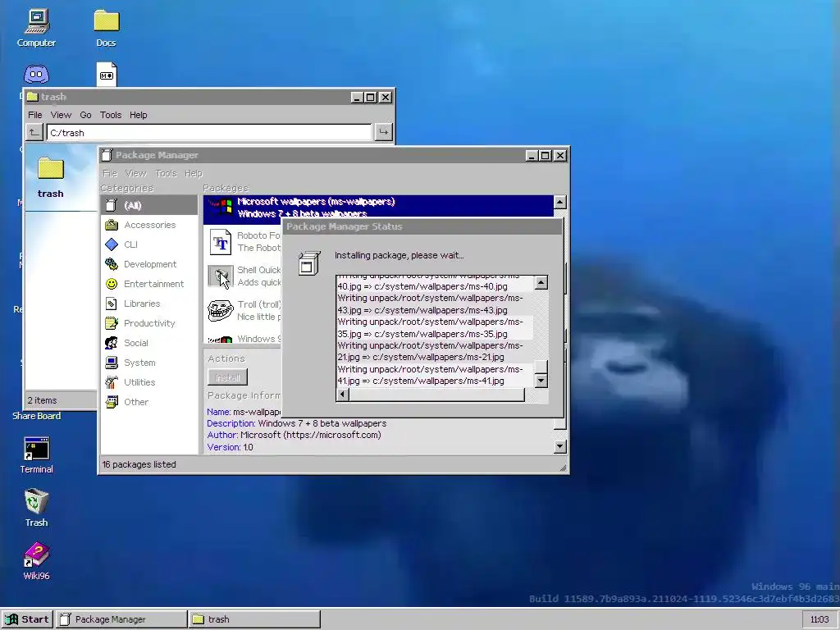The height and width of the screenshot is (630, 840).
Task: Click the go arrow beside address bar
Action: coord(384,132)
